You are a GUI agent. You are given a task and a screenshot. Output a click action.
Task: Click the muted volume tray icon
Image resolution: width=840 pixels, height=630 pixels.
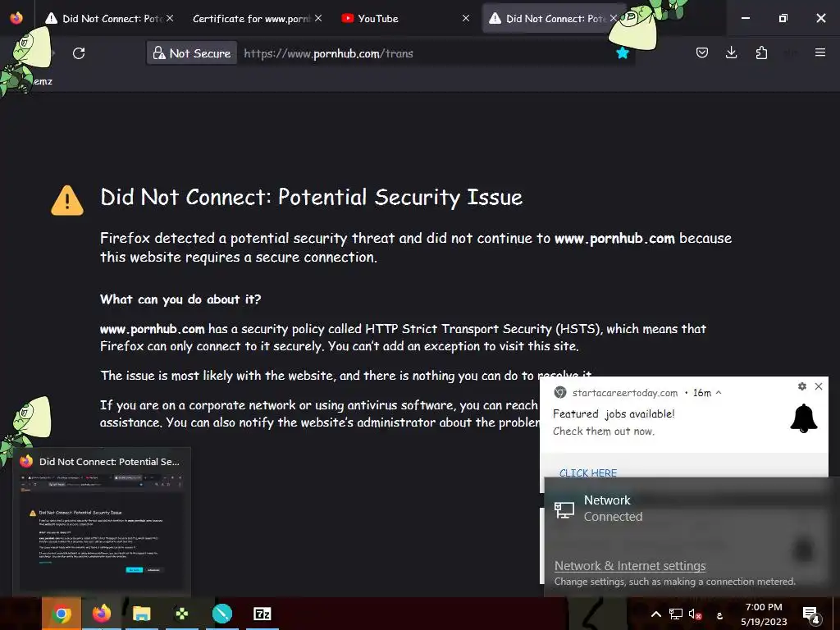(695, 614)
